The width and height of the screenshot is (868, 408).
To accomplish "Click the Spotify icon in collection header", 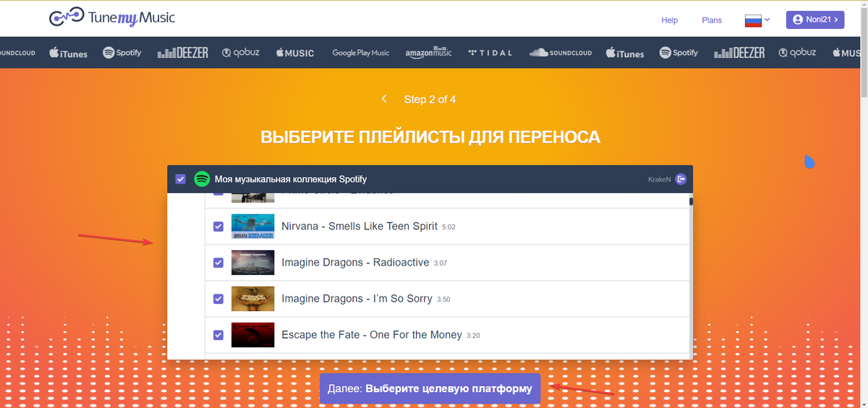I will [202, 179].
